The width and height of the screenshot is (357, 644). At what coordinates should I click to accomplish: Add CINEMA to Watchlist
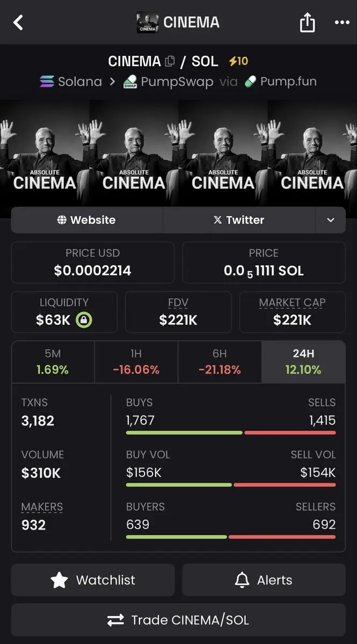[93, 580]
